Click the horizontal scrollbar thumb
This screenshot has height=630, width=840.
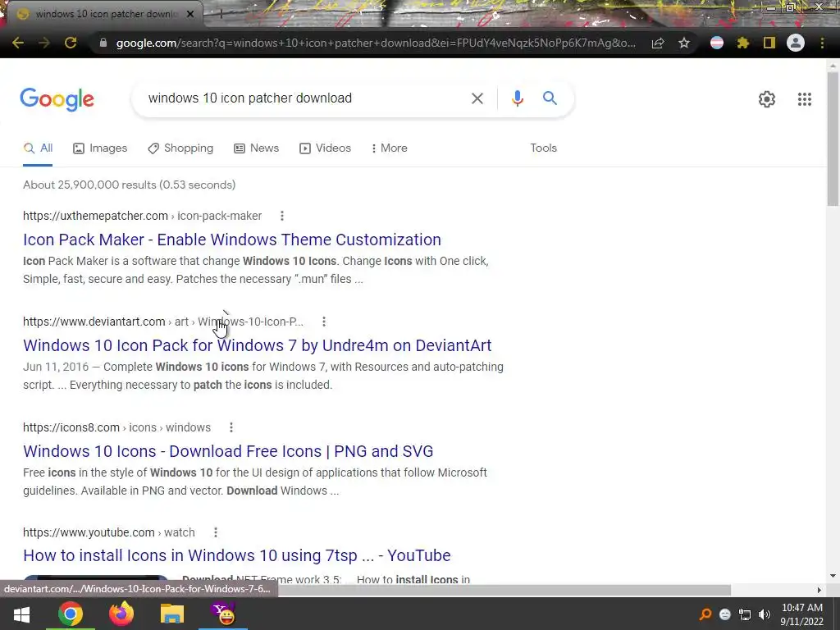pyautogui.click(x=504, y=591)
